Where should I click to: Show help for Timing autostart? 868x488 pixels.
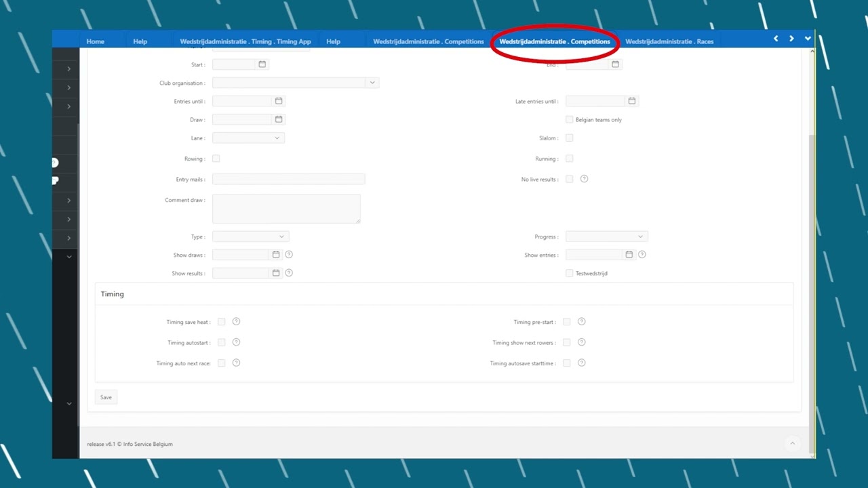[236, 342]
